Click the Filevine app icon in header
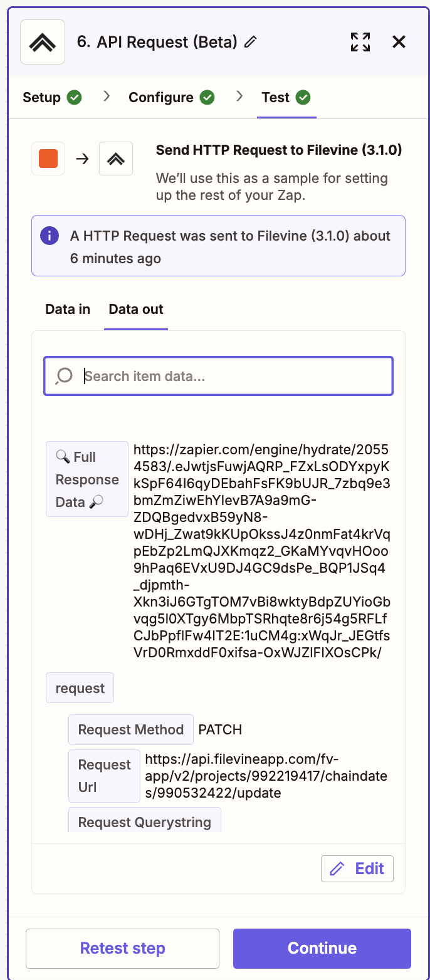The width and height of the screenshot is (430, 980). tap(43, 42)
